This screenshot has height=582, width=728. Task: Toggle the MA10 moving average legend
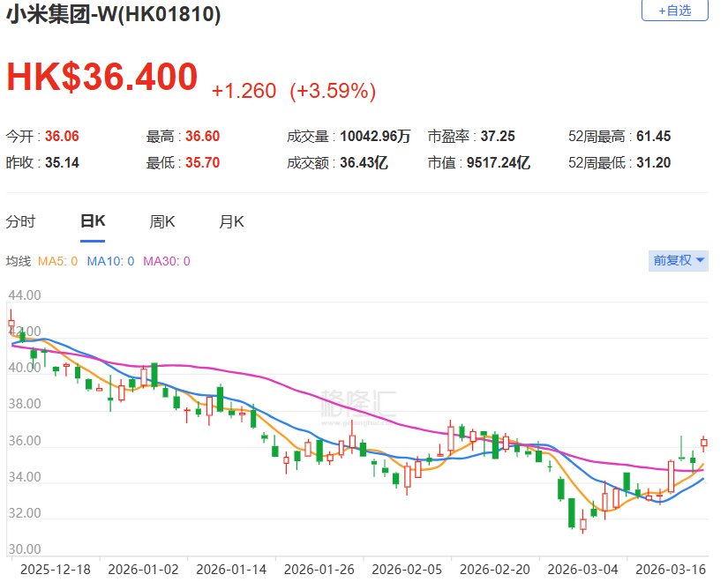(110, 261)
